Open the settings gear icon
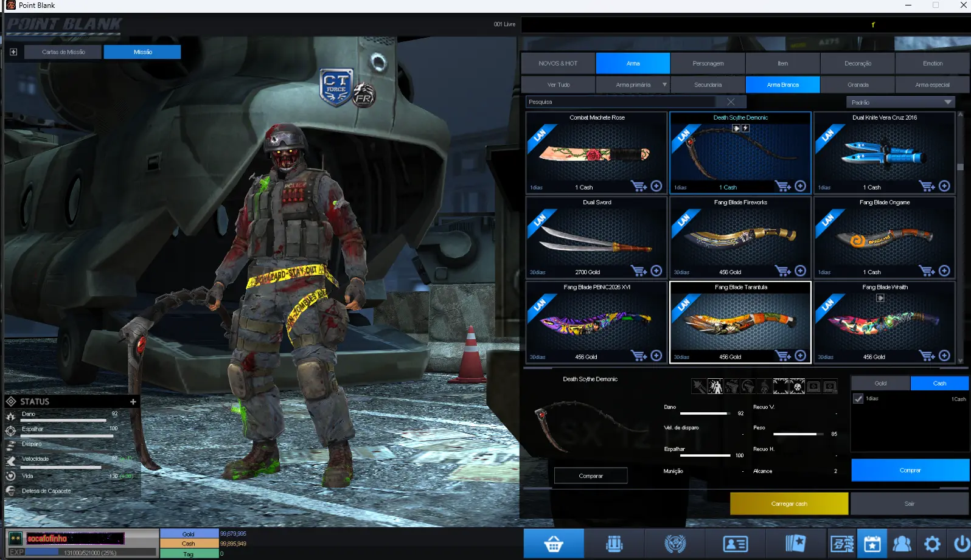 [932, 544]
